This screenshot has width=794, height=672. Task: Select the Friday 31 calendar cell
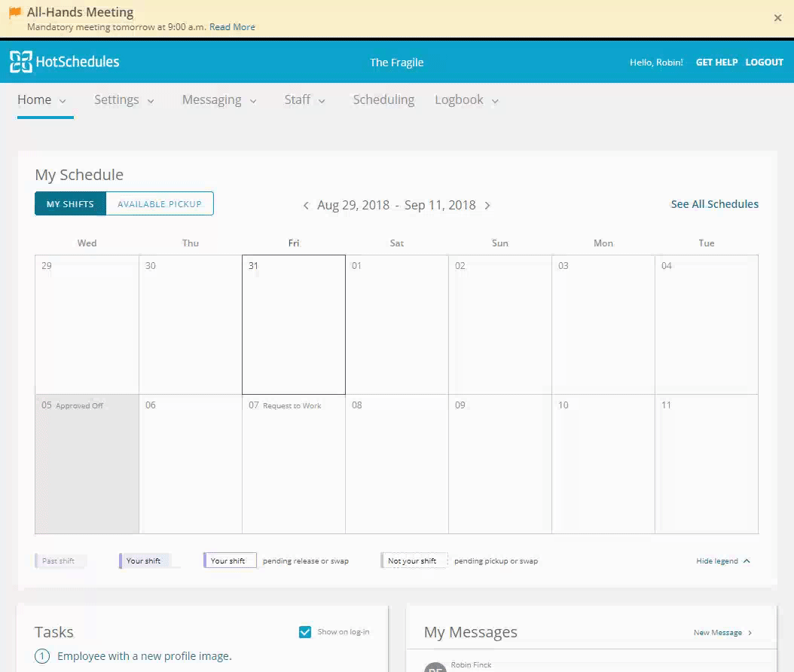pos(294,325)
